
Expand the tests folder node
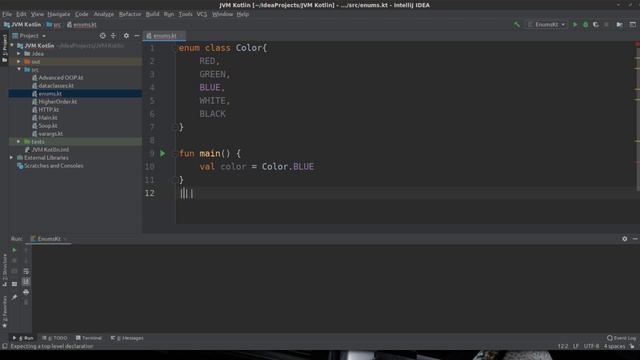click(19, 142)
